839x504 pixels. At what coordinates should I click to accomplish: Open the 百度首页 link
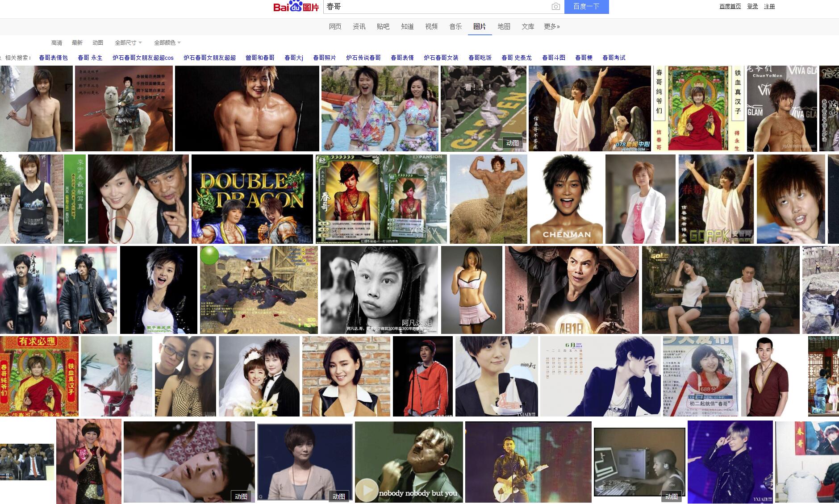[x=730, y=6]
